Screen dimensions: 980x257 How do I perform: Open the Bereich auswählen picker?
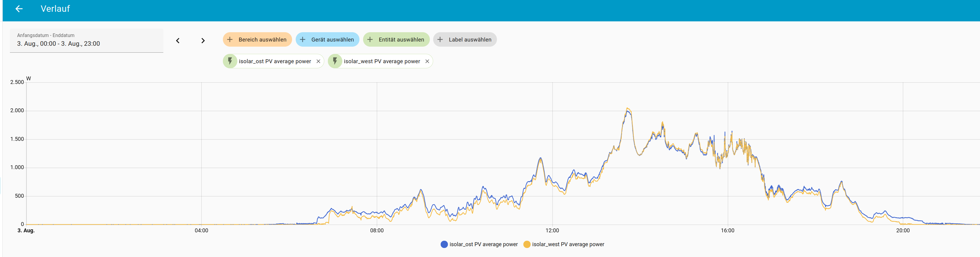pos(262,40)
